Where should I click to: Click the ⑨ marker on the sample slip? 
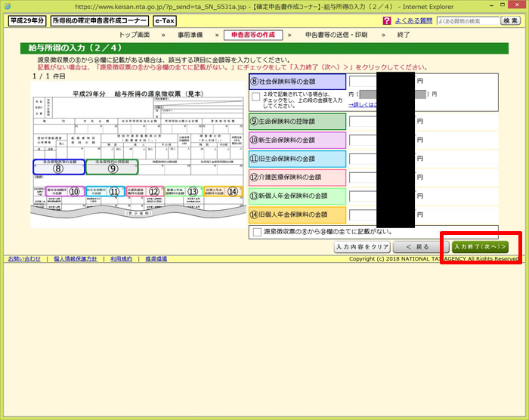[113, 168]
